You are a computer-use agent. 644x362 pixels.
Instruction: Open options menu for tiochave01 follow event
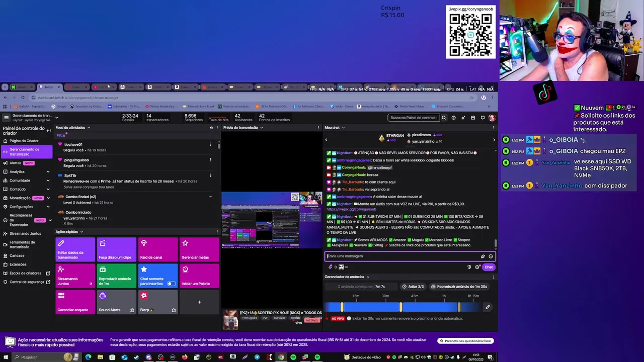(x=210, y=144)
